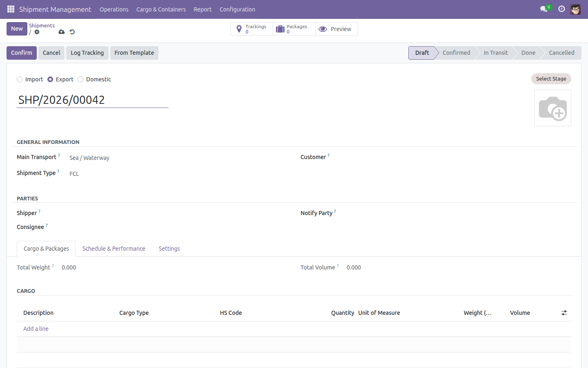Open the Report menu
Screen dimensions: 588x368
[203, 9]
